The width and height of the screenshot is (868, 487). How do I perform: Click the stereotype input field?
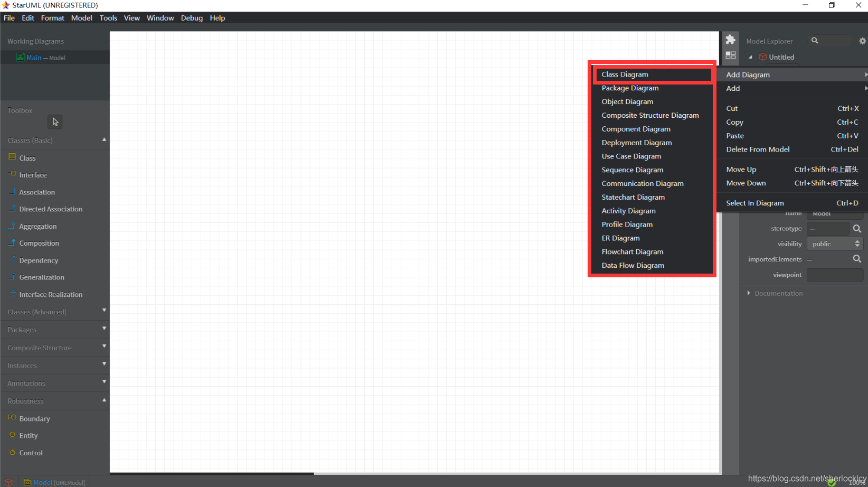click(828, 229)
